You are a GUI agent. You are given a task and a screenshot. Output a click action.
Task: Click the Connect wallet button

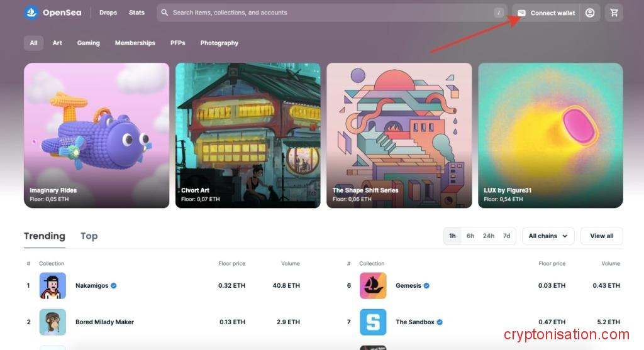tap(546, 13)
